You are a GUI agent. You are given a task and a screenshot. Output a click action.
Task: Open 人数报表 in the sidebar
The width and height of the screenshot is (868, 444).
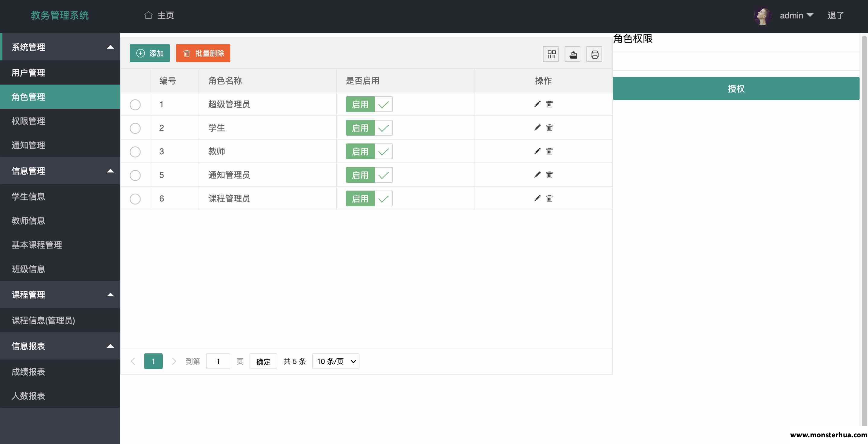coord(60,396)
